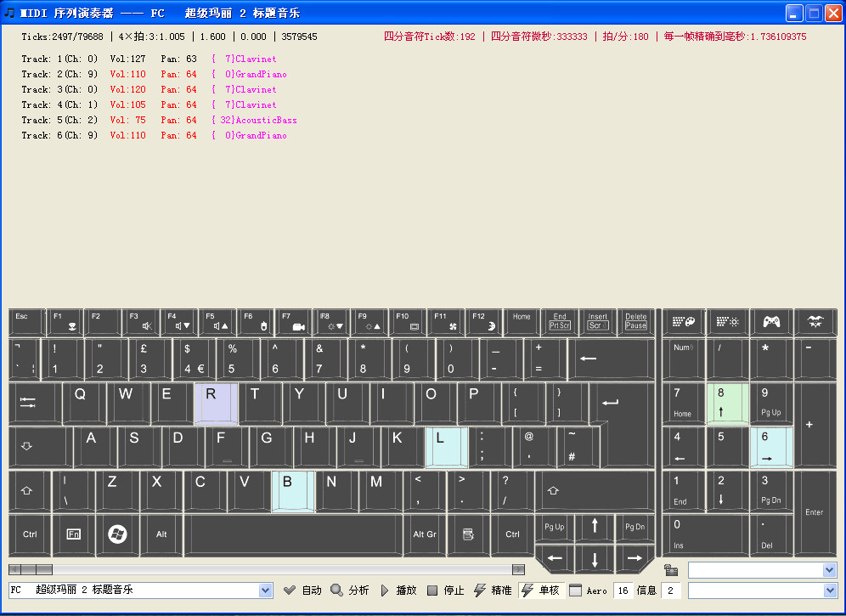Viewport: 846px width, 616px height.
Task: Click the F1 key with eject icon
Action: (65, 322)
